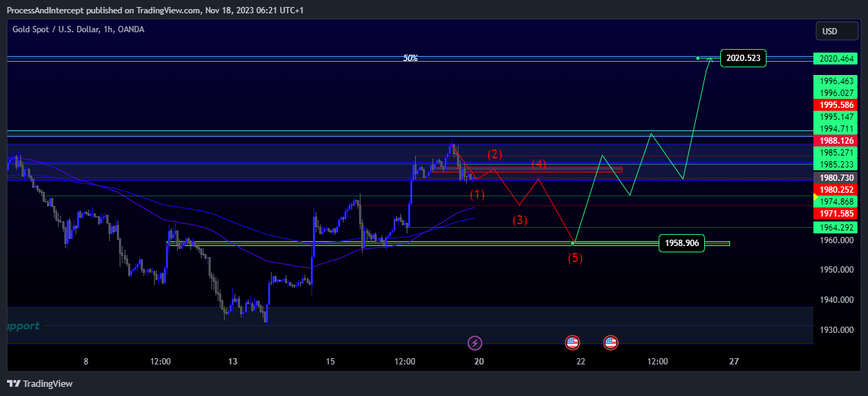Viewport: 868px width, 396px height.
Task: Click the 1985.271 price axis tag
Action: point(835,153)
